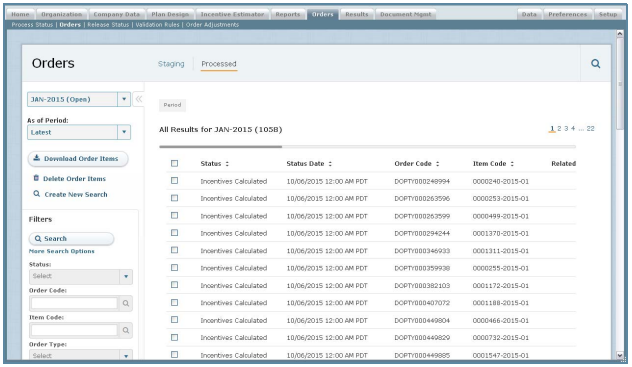This screenshot has width=632, height=367.
Task: Click the magnifier icon beside the Order Code field
Action: [126, 303]
